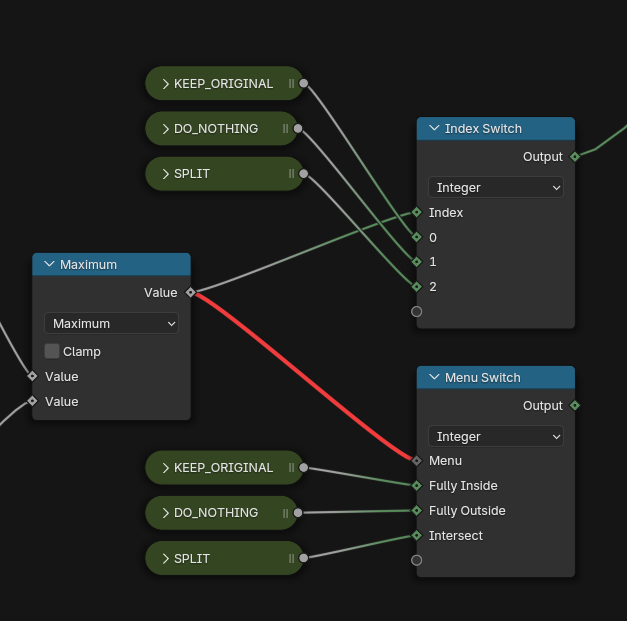
Task: Click bottom SPLIT output socket
Action: [304, 558]
